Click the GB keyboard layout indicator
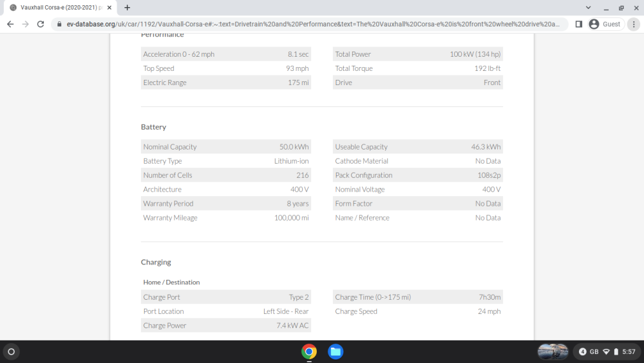The height and width of the screenshot is (363, 644). 594,351
